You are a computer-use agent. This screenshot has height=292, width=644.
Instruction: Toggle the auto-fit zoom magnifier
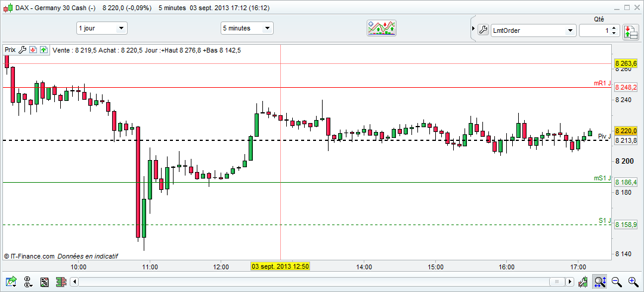coord(600,282)
